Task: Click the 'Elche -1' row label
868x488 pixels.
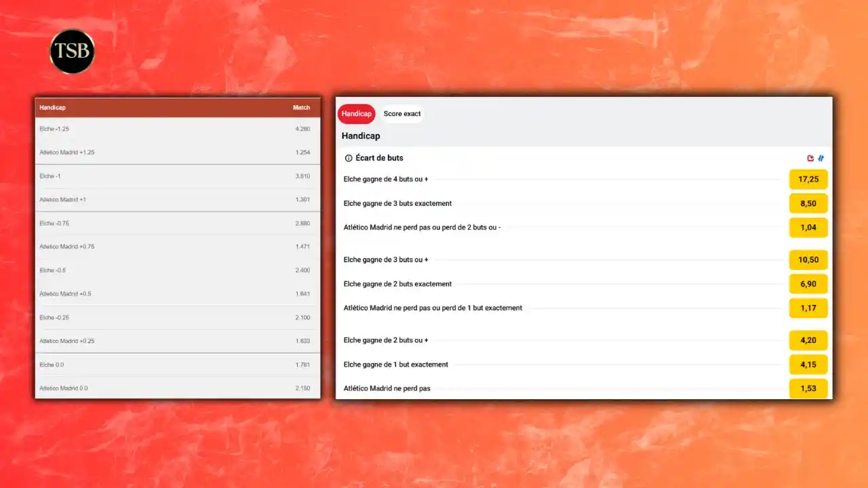Action: tap(50, 176)
